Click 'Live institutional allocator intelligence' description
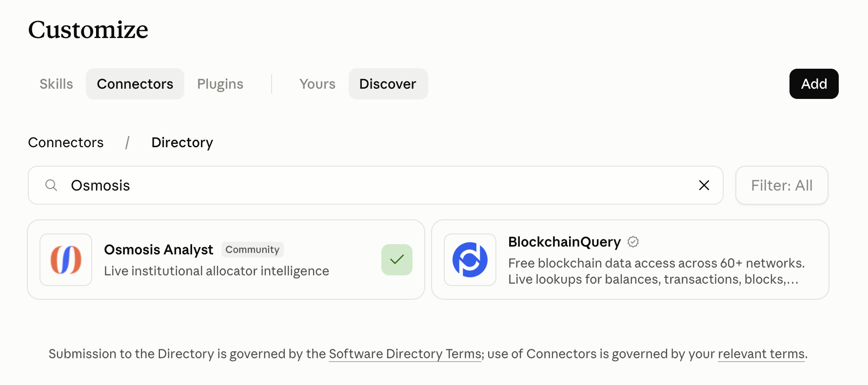868x385 pixels. [x=217, y=271]
